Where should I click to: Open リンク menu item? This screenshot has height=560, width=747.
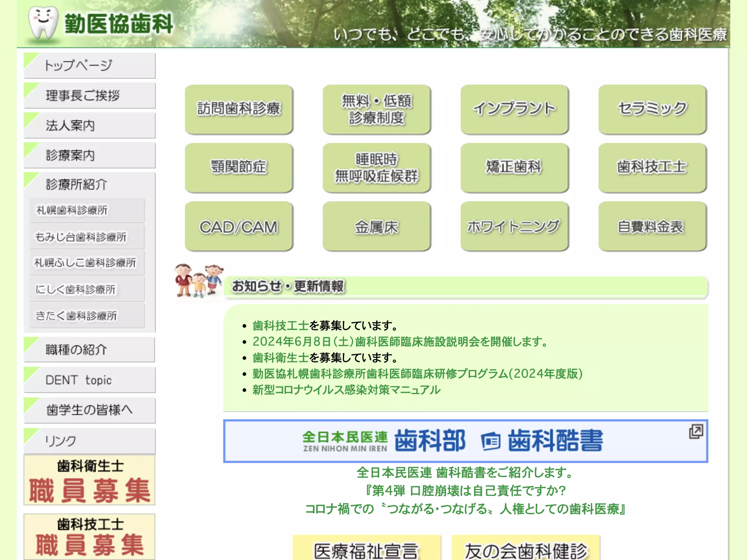90,441
